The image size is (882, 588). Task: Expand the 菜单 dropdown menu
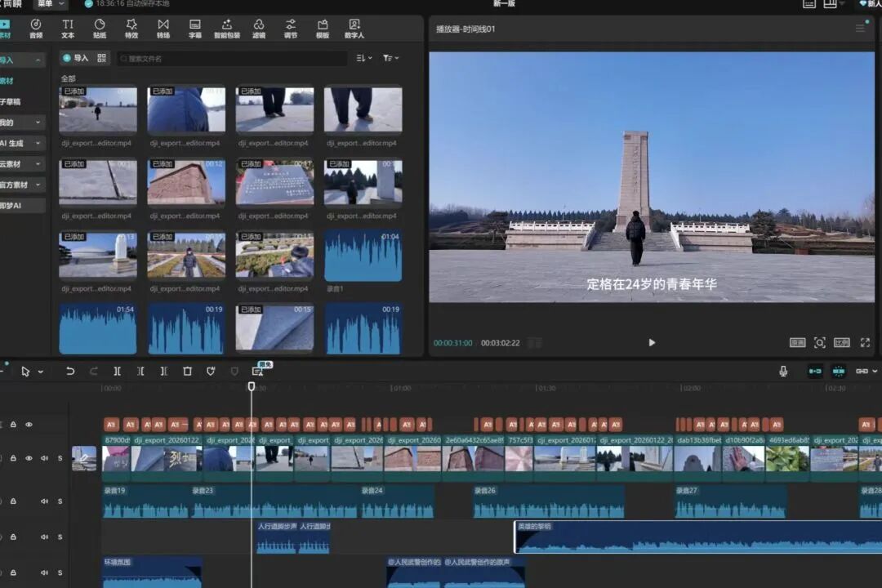click(51, 4)
